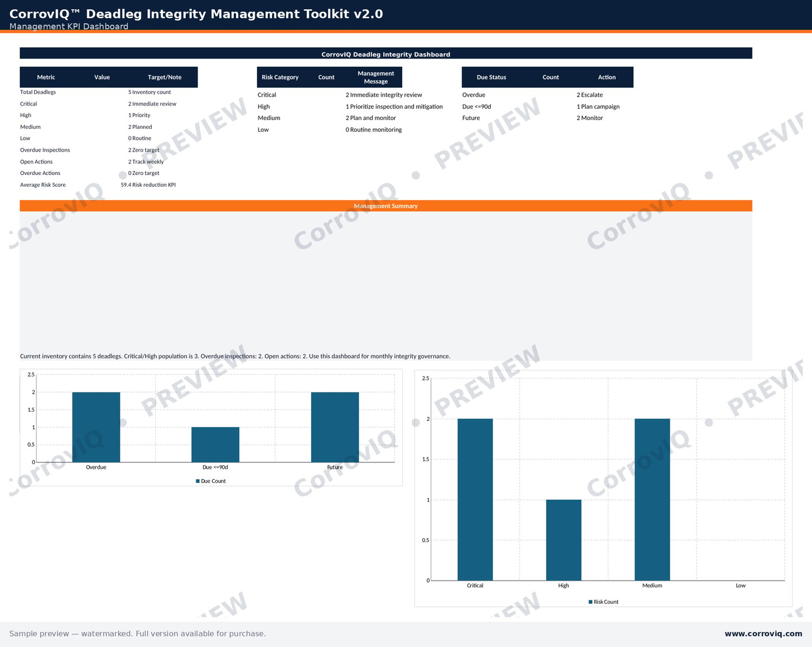Select the 'Low' cell under Risk Category

263,130
